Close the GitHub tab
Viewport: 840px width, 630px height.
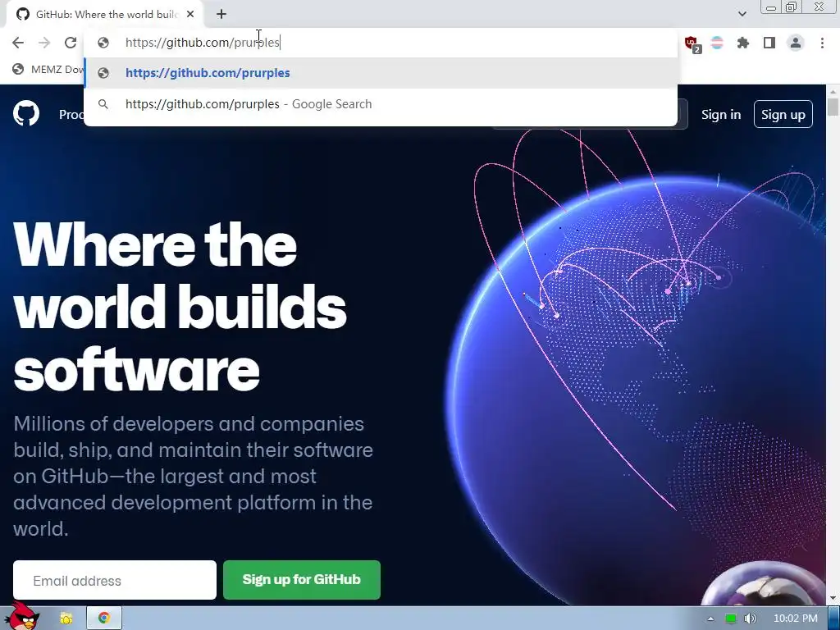pos(190,15)
